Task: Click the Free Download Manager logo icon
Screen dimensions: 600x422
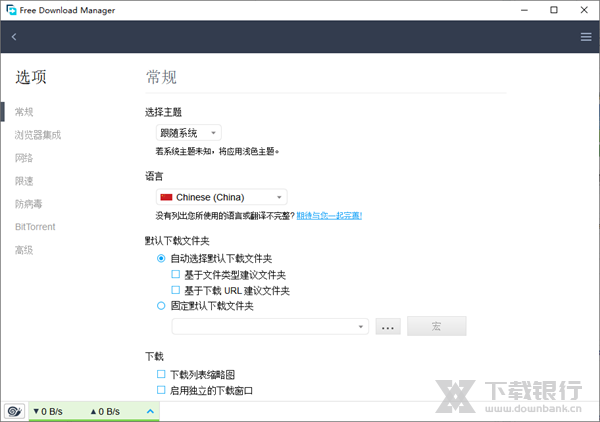Action: tap(11, 10)
